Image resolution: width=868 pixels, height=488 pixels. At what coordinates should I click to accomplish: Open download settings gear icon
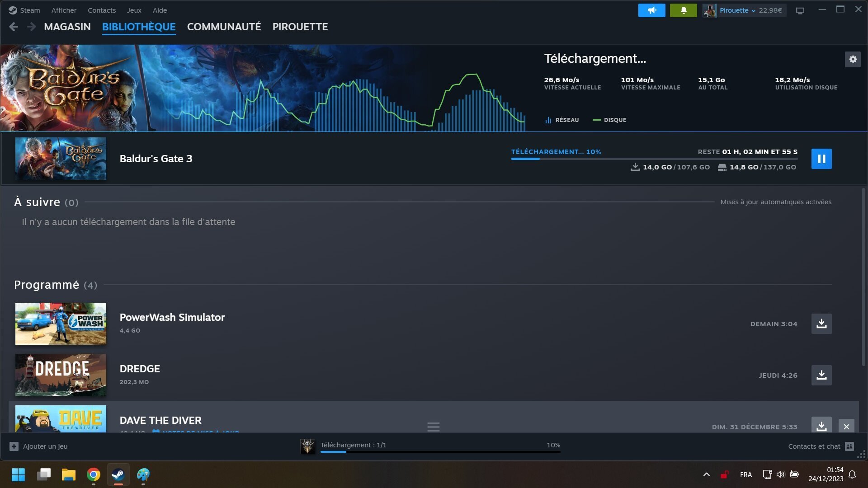[853, 59]
